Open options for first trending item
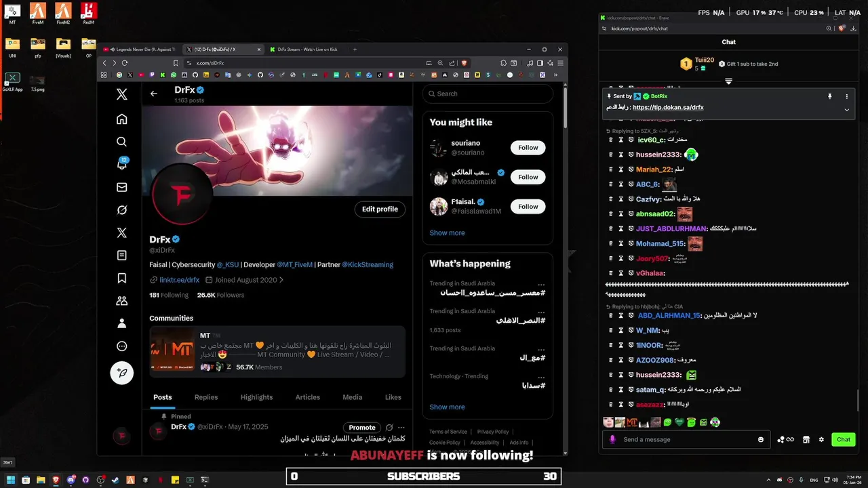The height and width of the screenshot is (488, 868). [541, 284]
